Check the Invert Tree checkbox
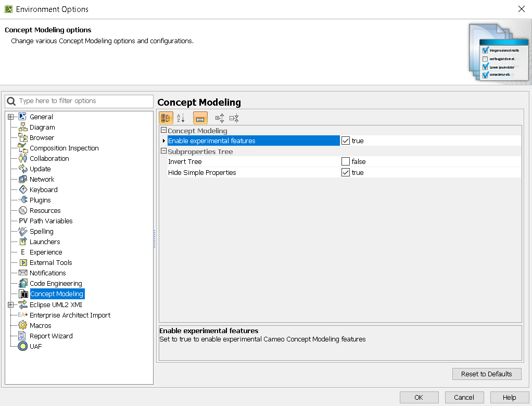This screenshot has height=406, width=532. tap(346, 162)
